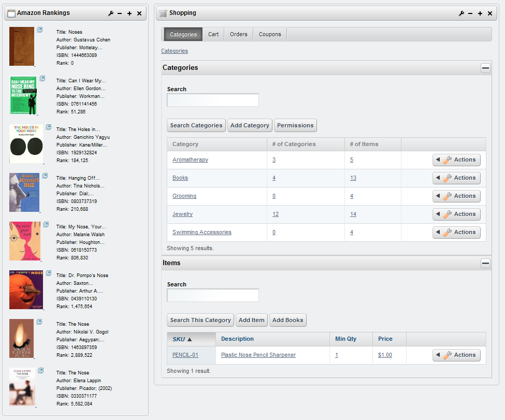Focus the Items search field
This screenshot has height=420, width=505.
click(212, 295)
